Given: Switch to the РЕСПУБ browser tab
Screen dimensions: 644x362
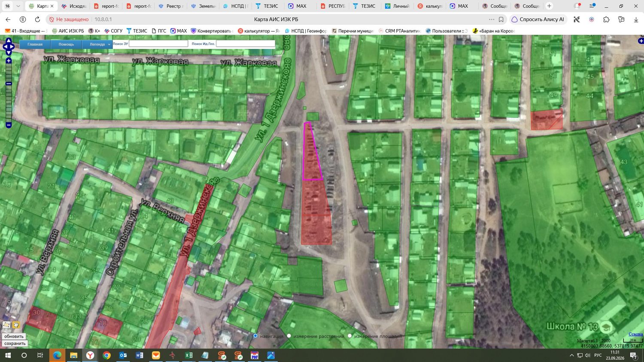Looking at the screenshot, I should pyautogui.click(x=333, y=6).
